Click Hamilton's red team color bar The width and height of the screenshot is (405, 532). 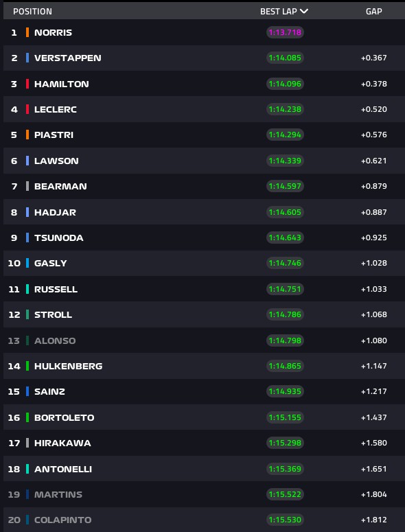27,84
